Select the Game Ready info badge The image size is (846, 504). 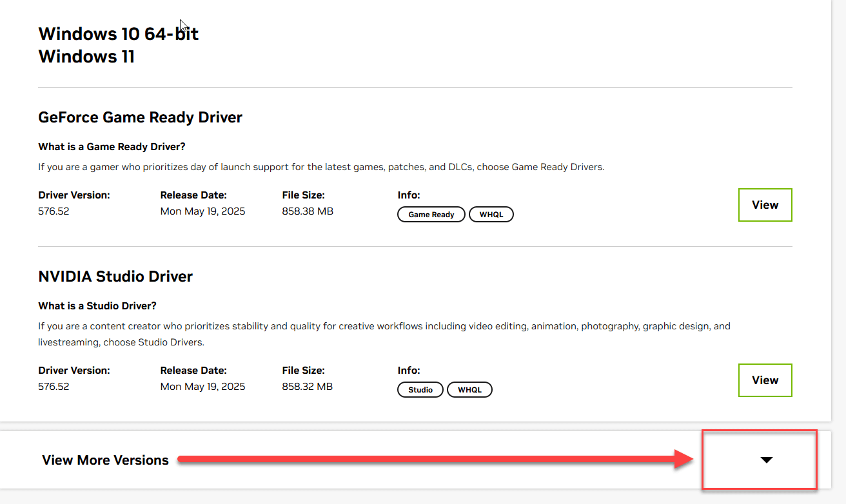click(431, 215)
